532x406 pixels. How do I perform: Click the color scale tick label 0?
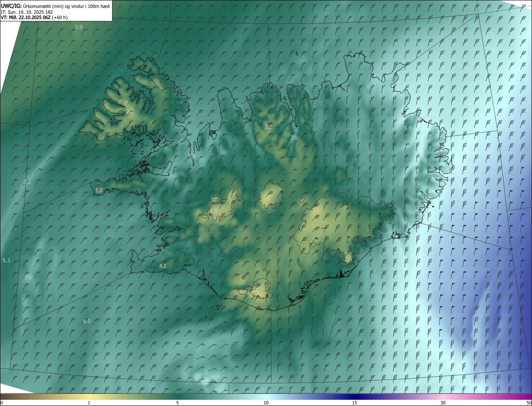click(x=2, y=403)
